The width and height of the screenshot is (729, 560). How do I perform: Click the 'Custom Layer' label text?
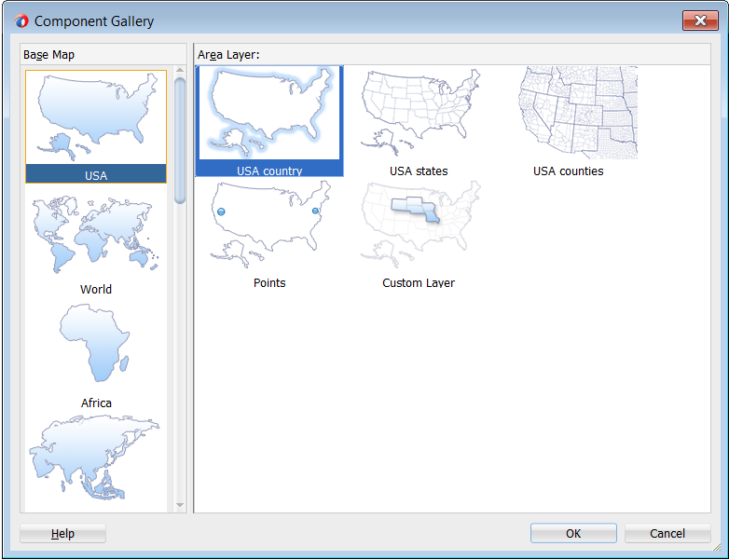click(419, 282)
